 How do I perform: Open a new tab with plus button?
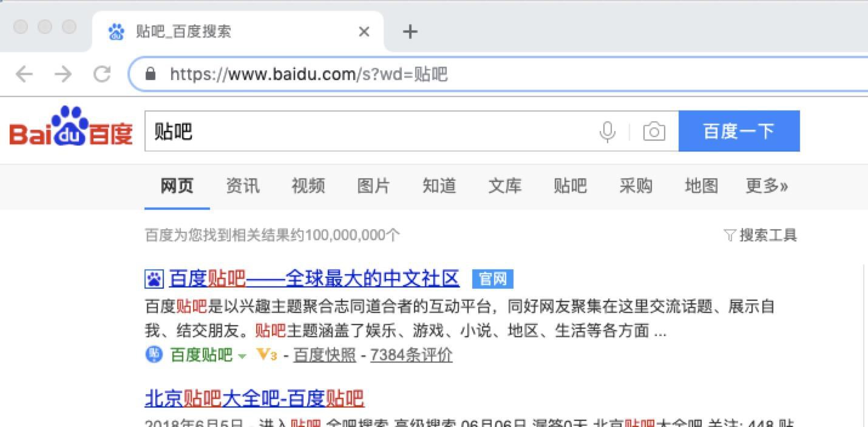click(410, 32)
